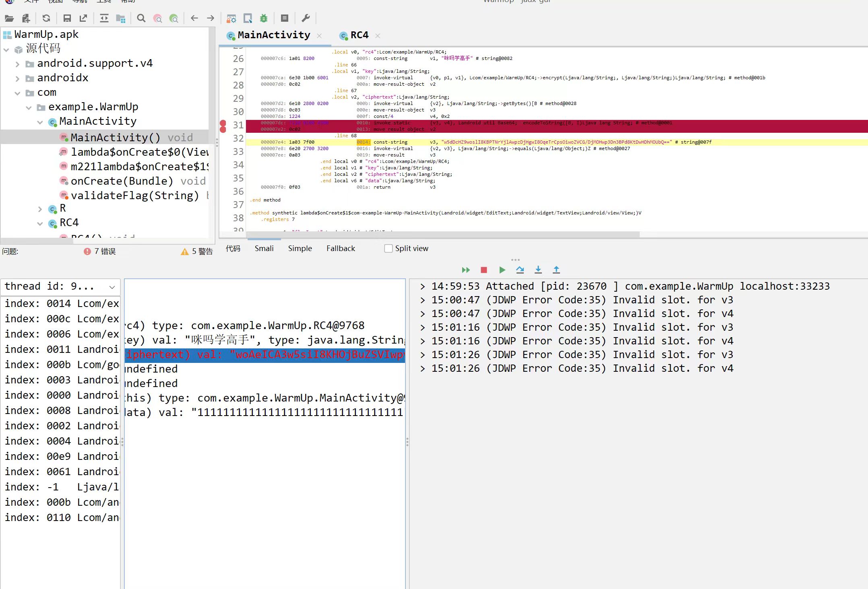Select the Smali view tab
The height and width of the screenshot is (589, 868).
(x=264, y=249)
